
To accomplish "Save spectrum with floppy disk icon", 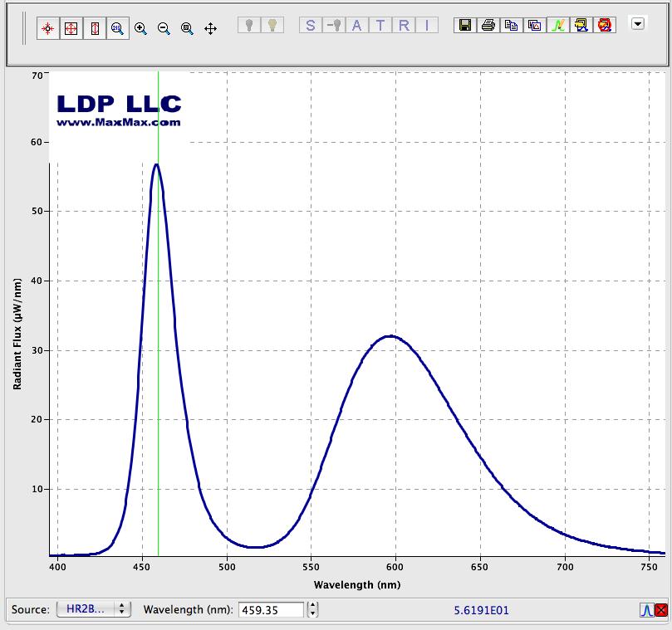I will pos(465,25).
